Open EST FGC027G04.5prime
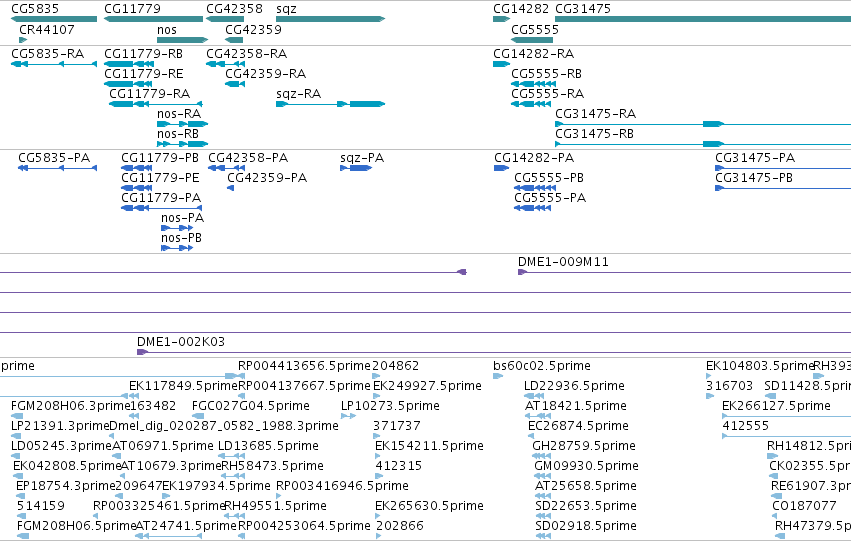 (x=251, y=406)
